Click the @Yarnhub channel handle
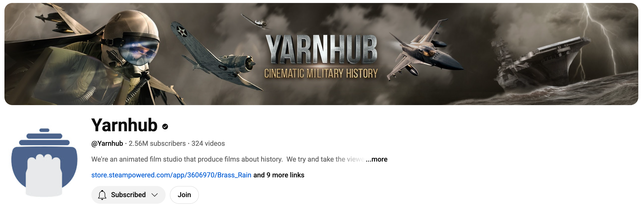The image size is (644, 206). (x=107, y=144)
